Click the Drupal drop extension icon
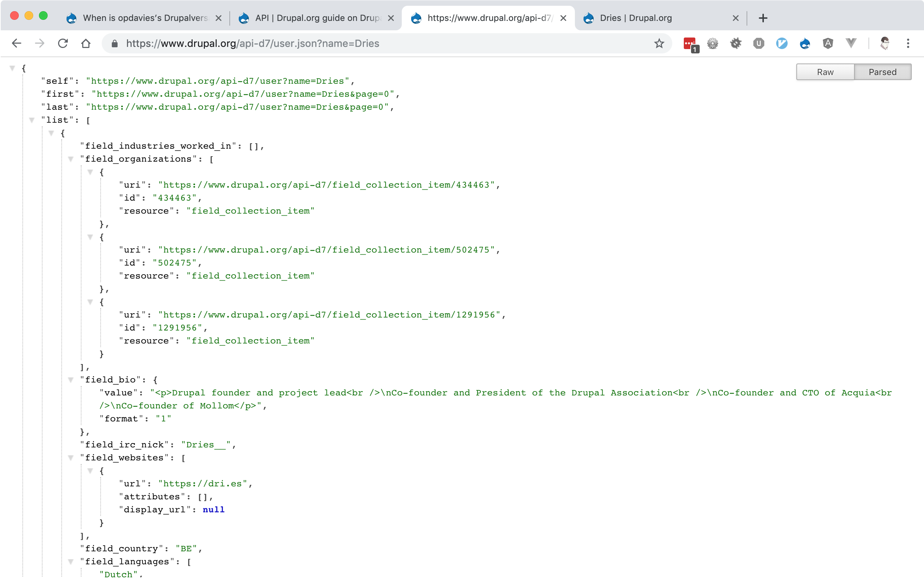This screenshot has width=924, height=578. (x=805, y=43)
